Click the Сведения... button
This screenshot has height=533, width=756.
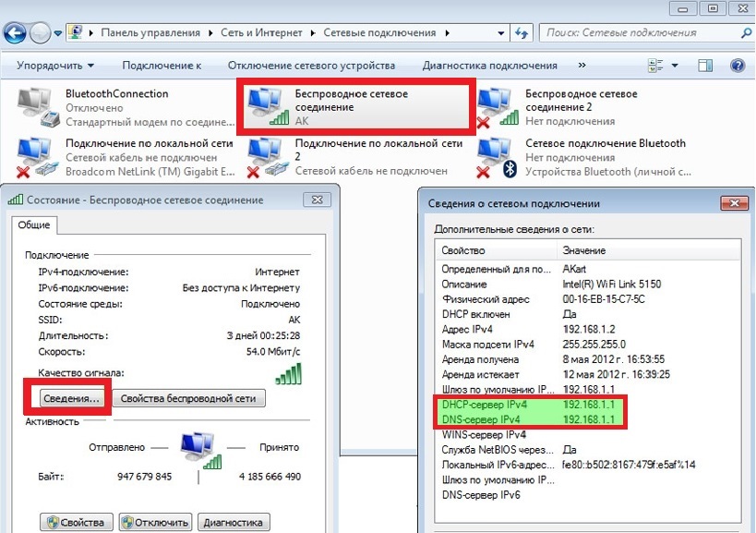click(71, 398)
